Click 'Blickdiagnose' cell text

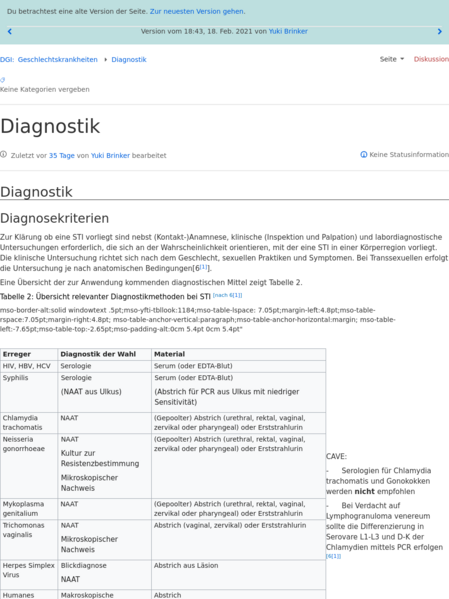(x=83, y=565)
